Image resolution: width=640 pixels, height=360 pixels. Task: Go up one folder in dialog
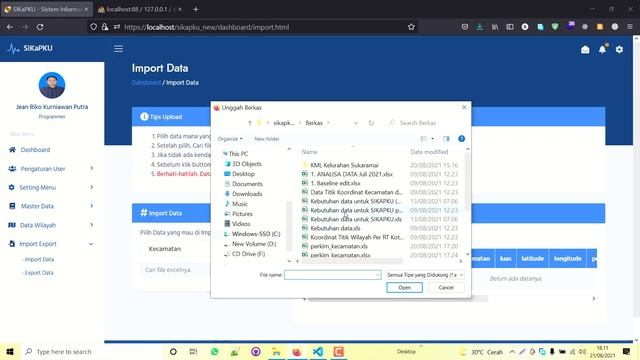pyautogui.click(x=250, y=123)
